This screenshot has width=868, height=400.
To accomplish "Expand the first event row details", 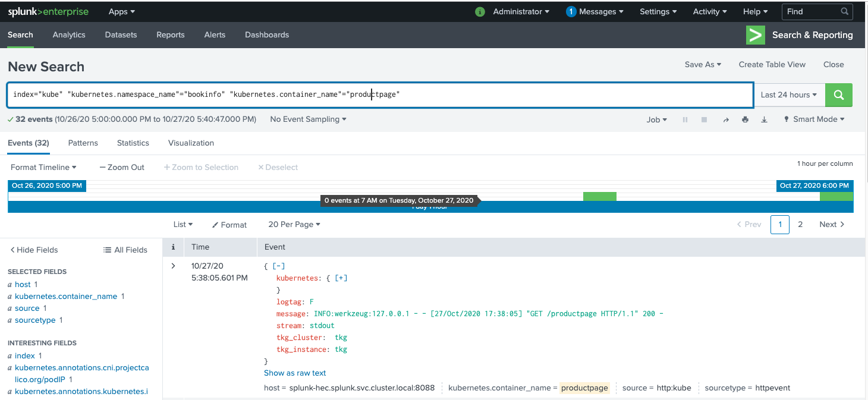I will pyautogui.click(x=173, y=266).
